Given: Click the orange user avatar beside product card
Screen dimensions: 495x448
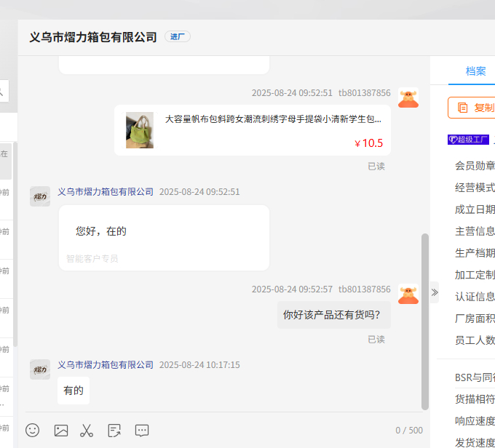Looking at the screenshot, I should (x=408, y=98).
